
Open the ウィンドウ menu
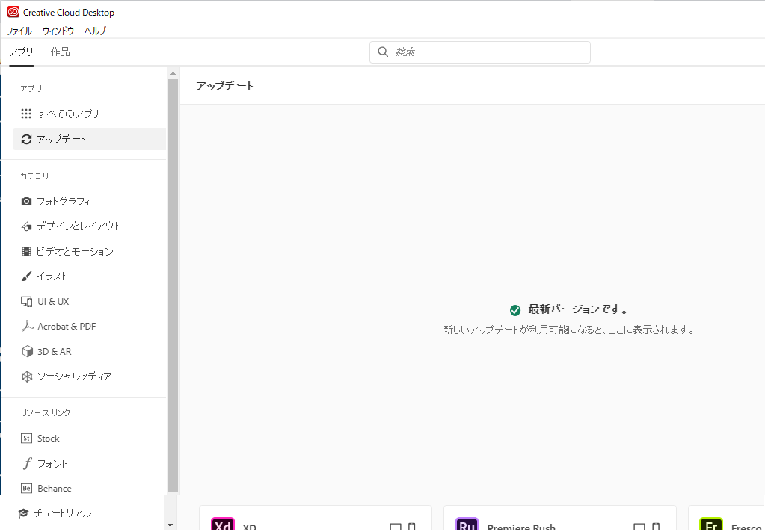point(58,31)
